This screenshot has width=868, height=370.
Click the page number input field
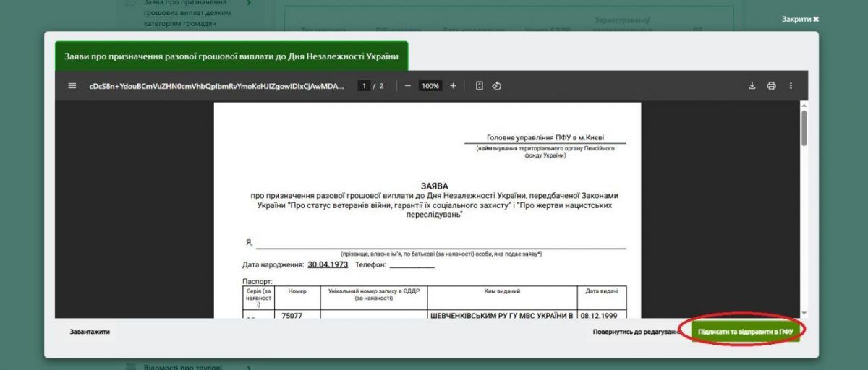coord(364,86)
